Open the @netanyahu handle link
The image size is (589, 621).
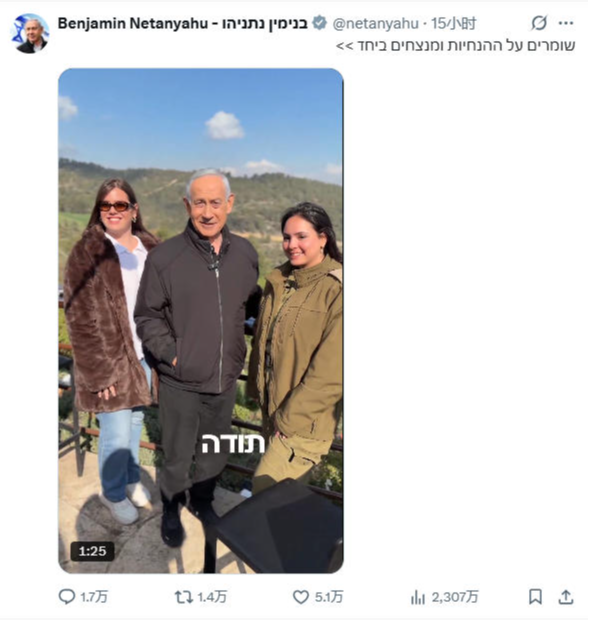pyautogui.click(x=375, y=24)
